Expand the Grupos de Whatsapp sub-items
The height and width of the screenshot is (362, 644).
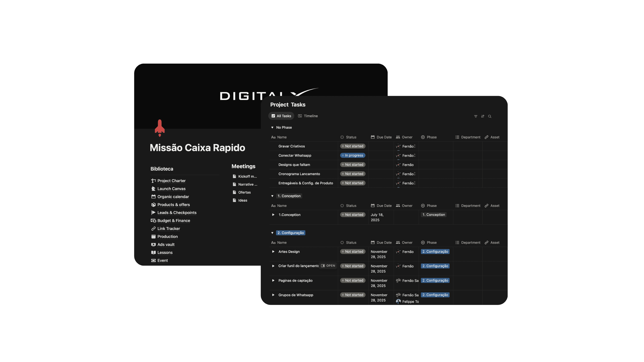pyautogui.click(x=273, y=295)
